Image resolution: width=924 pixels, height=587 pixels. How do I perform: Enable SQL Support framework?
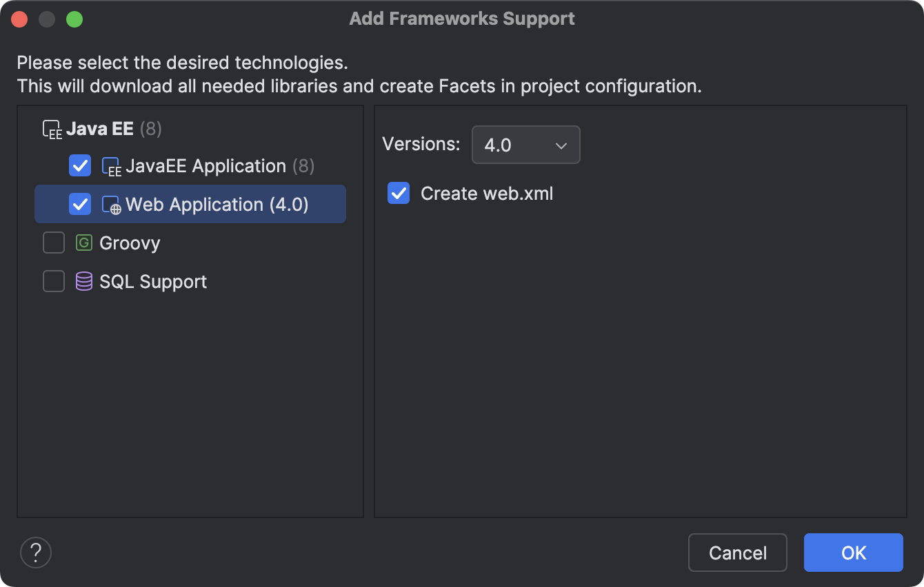pos(54,281)
